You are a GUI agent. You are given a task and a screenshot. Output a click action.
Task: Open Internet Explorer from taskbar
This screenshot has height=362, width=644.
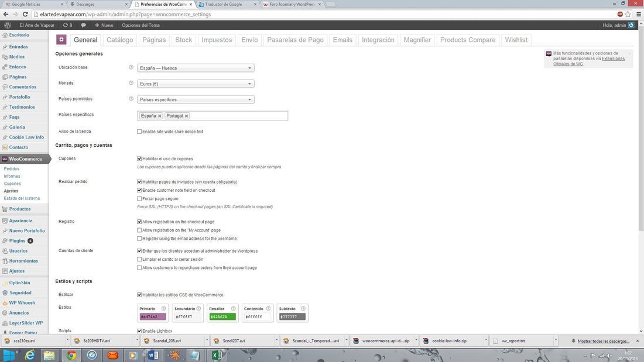pos(30,355)
